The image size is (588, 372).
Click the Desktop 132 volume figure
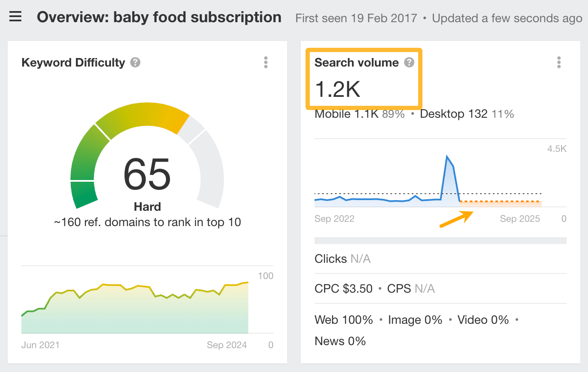pyautogui.click(x=454, y=114)
